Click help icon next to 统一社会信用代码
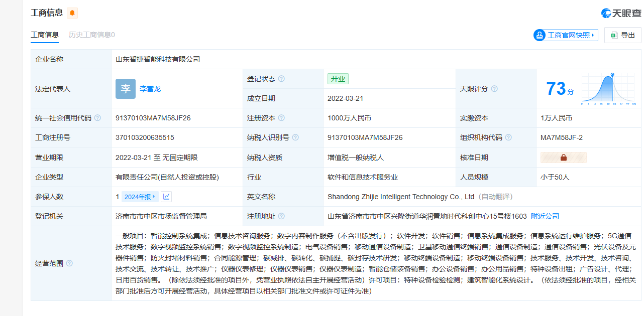 [x=97, y=118]
